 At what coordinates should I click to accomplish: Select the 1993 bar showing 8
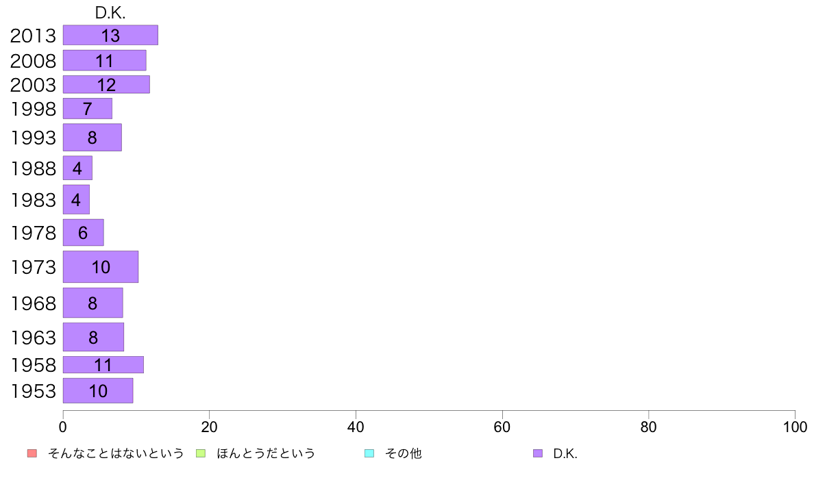(92, 138)
